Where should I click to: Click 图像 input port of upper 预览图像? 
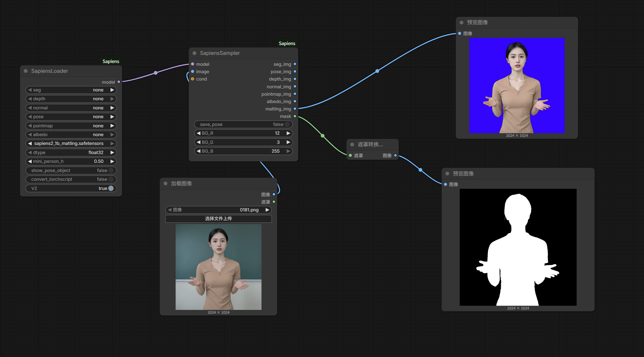point(459,33)
